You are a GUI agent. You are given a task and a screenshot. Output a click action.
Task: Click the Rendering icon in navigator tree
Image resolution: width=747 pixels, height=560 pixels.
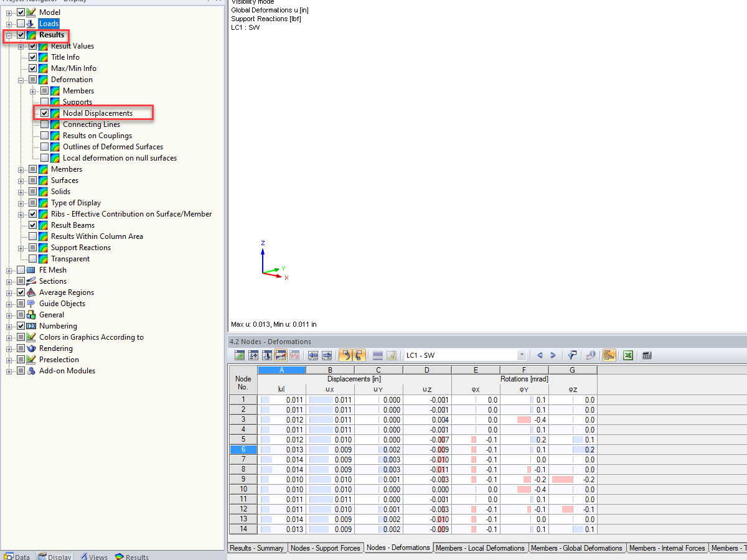pos(32,348)
